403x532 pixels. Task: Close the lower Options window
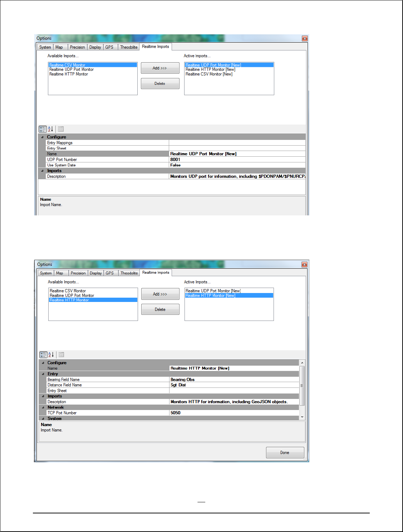(x=304, y=264)
